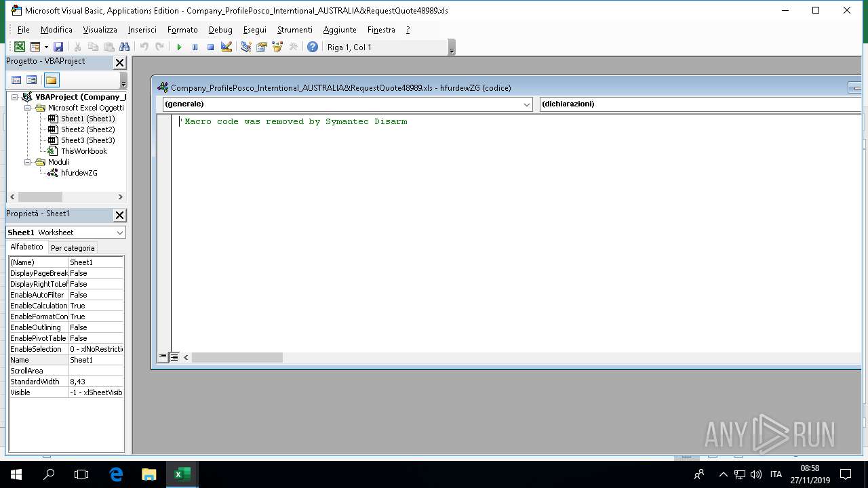
Task: Open Find with the binoculars icon
Action: [124, 47]
